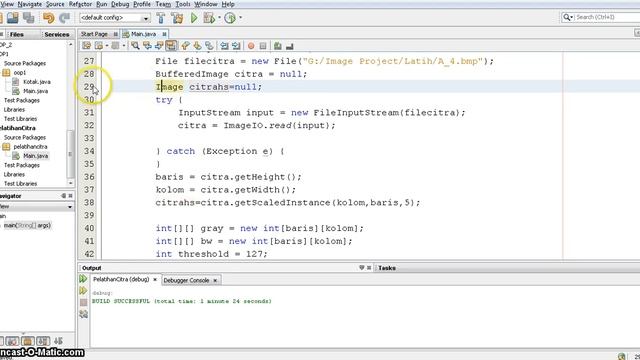Toggle breakpoint on line number 42
Screen dimensions: 640x360
pyautogui.click(x=89, y=254)
